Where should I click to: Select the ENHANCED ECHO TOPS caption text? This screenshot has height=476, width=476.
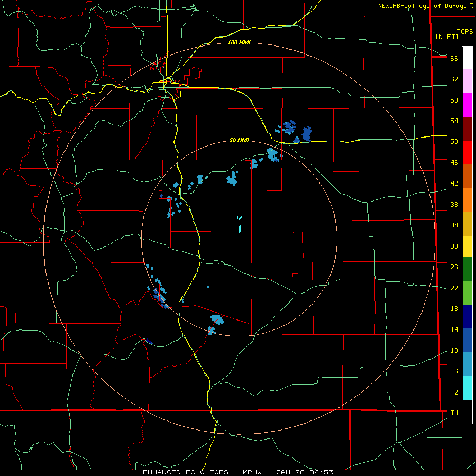[186, 472]
